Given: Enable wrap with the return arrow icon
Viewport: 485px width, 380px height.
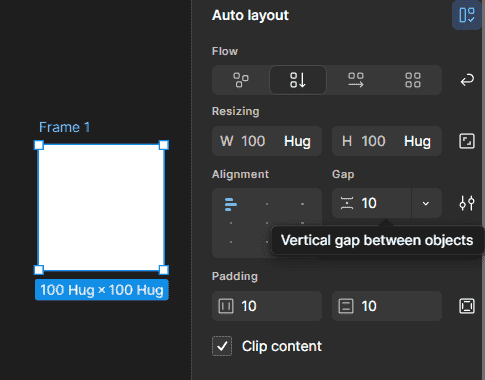Looking at the screenshot, I should point(467,80).
